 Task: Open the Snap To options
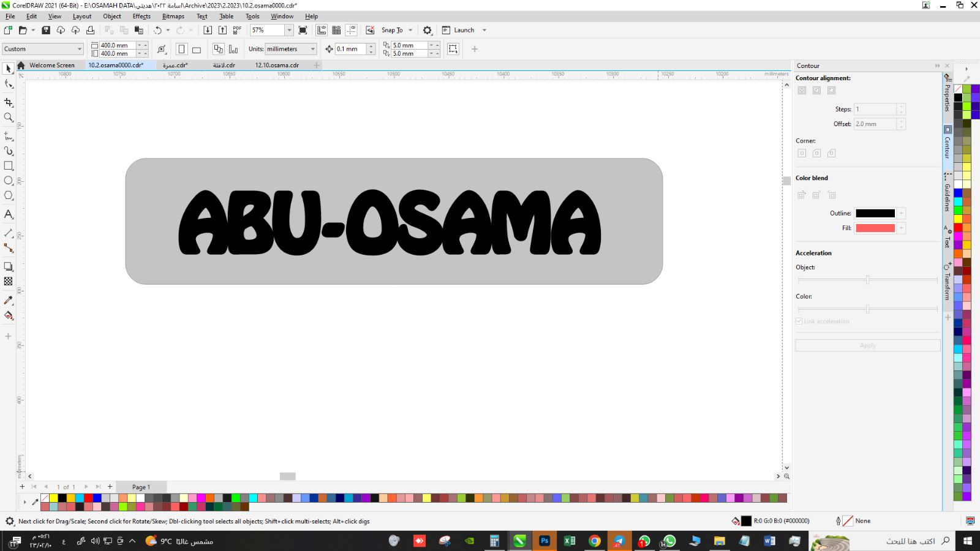point(392,30)
